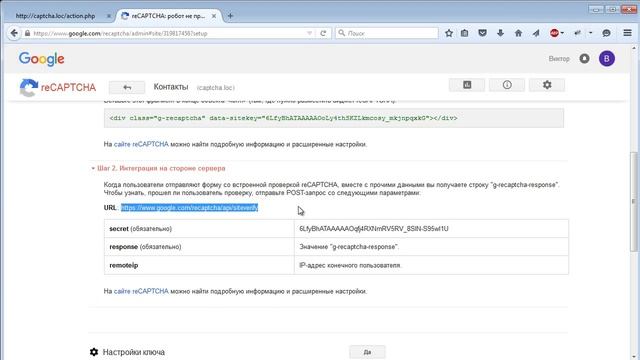Open the reCAPTCHA info button
Screen dimensions: 640x360
coord(507,85)
